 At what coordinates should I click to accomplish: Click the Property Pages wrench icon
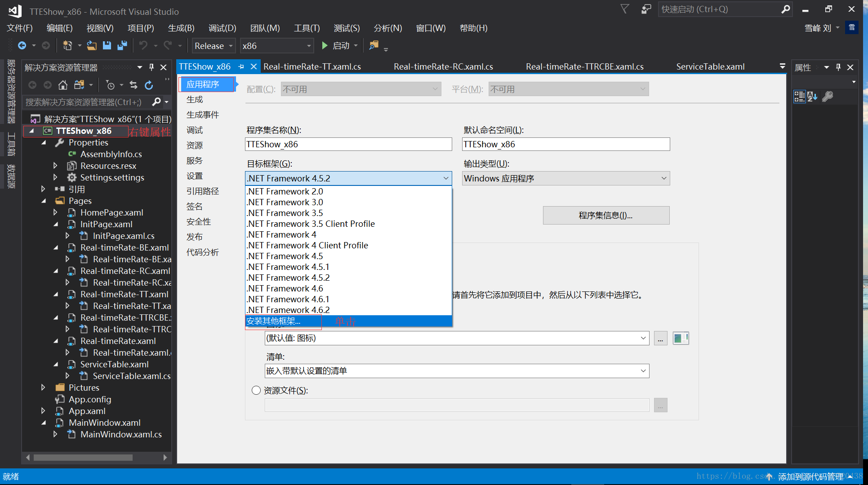coord(827,96)
